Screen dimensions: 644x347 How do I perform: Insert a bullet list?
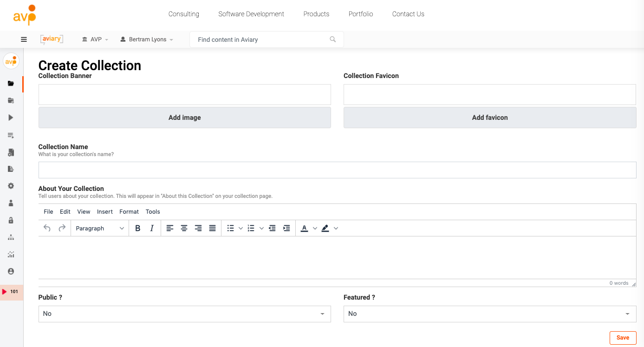pyautogui.click(x=231, y=228)
